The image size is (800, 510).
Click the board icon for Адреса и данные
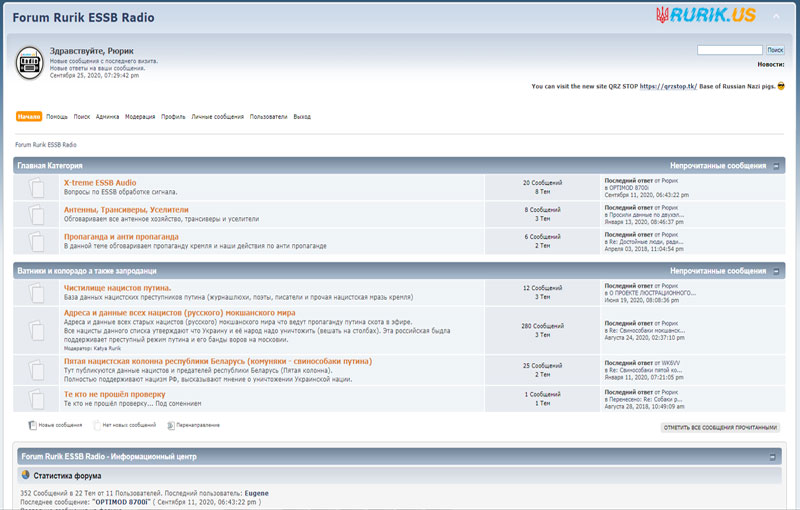click(36, 330)
